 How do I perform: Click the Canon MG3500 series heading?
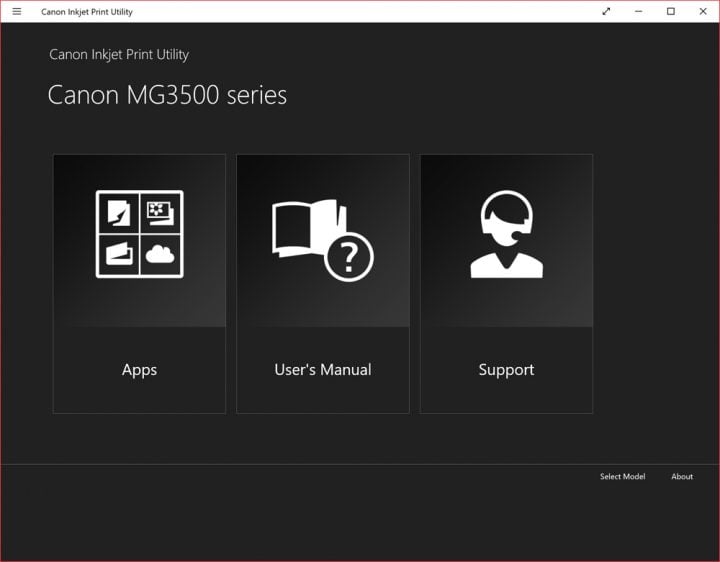(167, 95)
